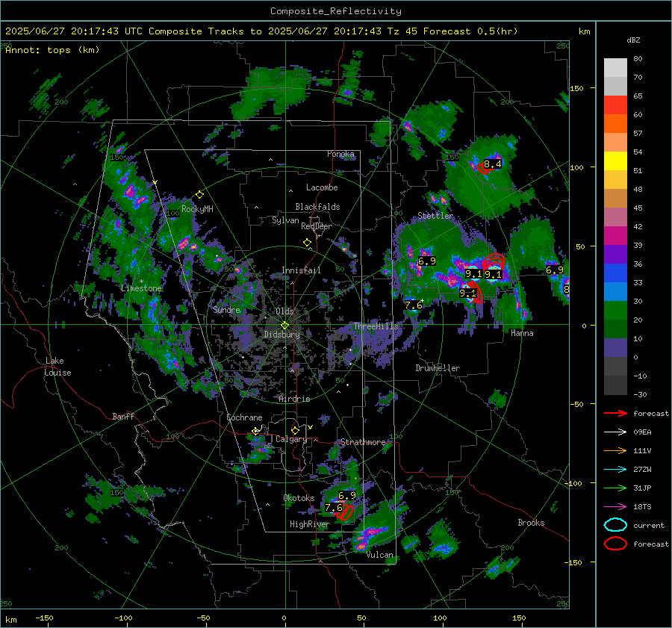Click the 7.6 storm label east of ThreeHills

pos(414,305)
